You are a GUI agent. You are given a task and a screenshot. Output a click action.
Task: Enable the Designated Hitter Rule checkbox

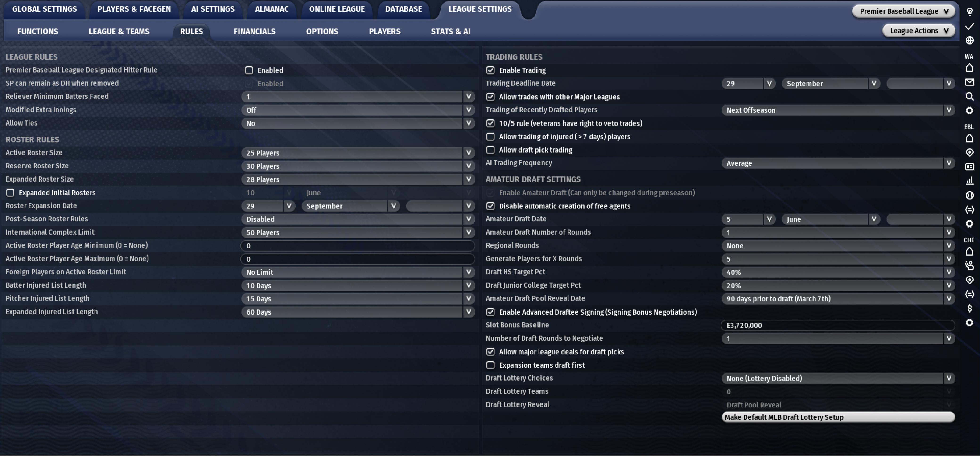click(249, 70)
